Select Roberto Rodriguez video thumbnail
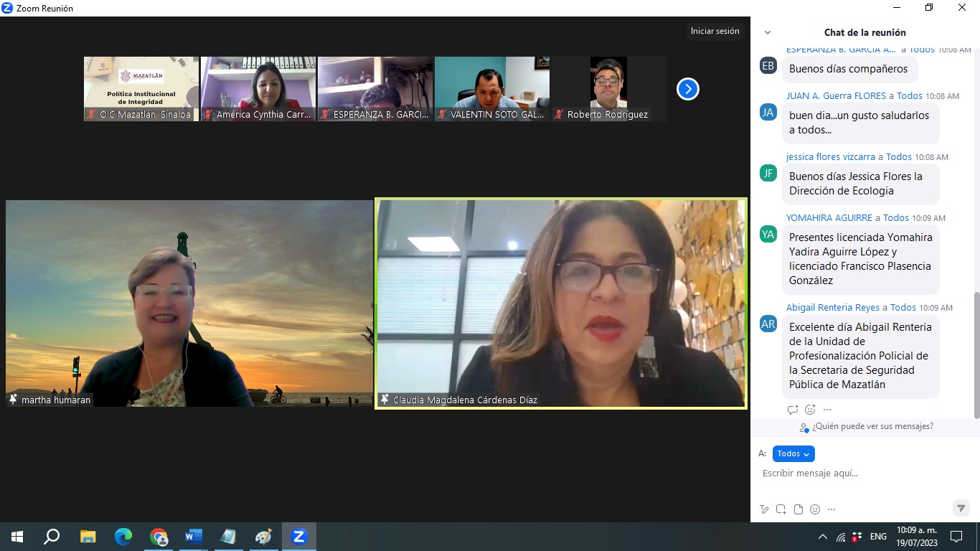 (608, 89)
